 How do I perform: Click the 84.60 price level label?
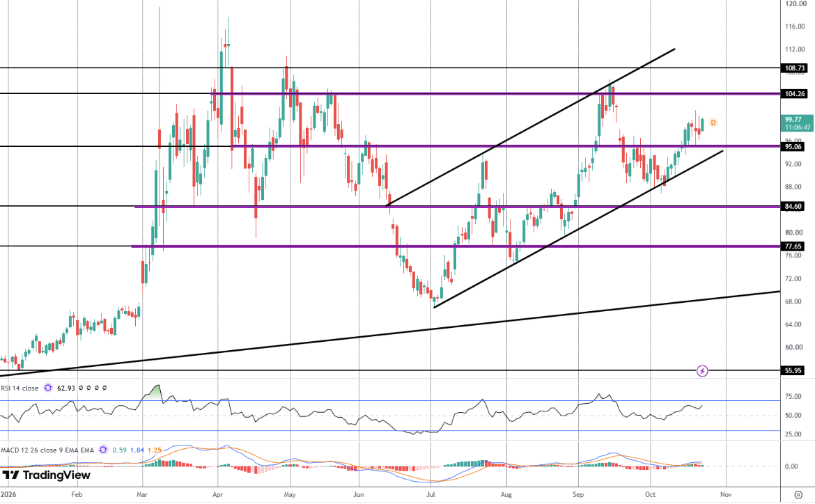pos(793,206)
